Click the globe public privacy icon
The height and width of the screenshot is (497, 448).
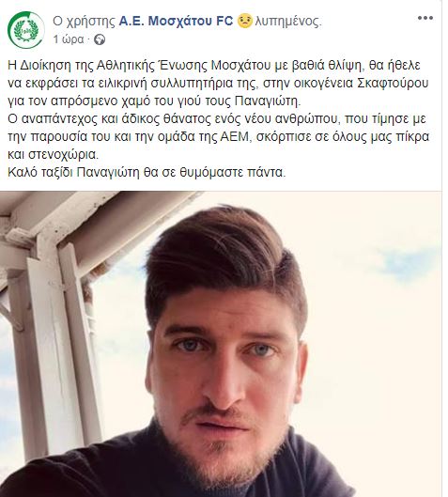(x=100, y=40)
